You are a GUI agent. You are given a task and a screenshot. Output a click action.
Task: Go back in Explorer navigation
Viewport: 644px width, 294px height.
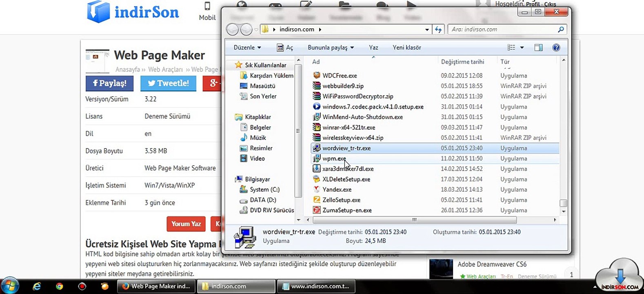coord(232,29)
